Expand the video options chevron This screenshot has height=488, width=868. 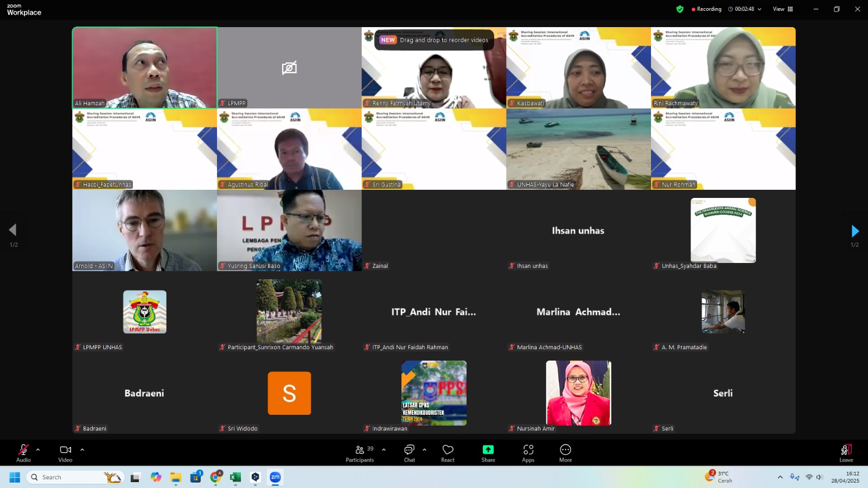(82, 450)
